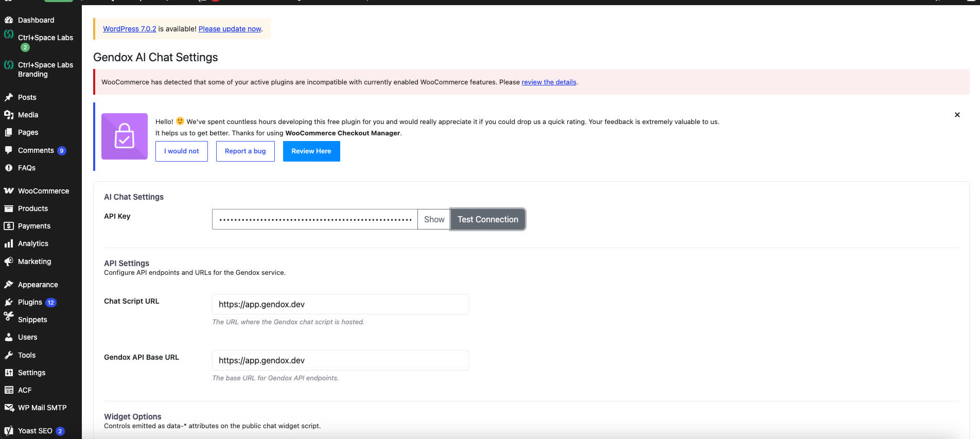Screen dimensions: 980x439
Task: Dismiss the Checkout Manager rating notice
Action: tap(957, 115)
